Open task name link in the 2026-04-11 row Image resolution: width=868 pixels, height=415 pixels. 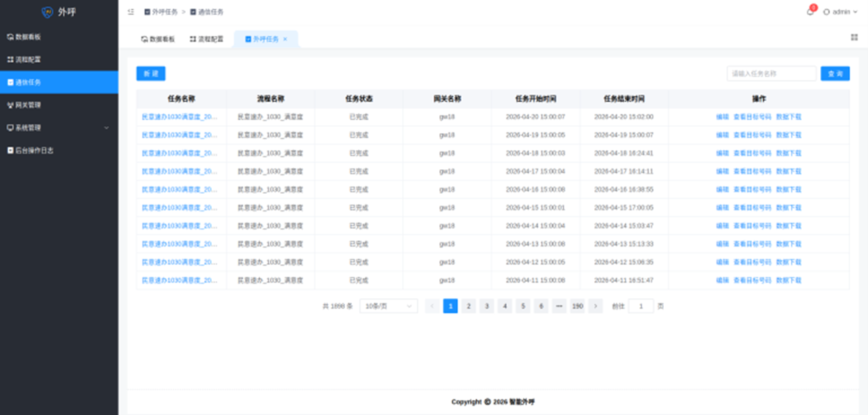point(180,280)
